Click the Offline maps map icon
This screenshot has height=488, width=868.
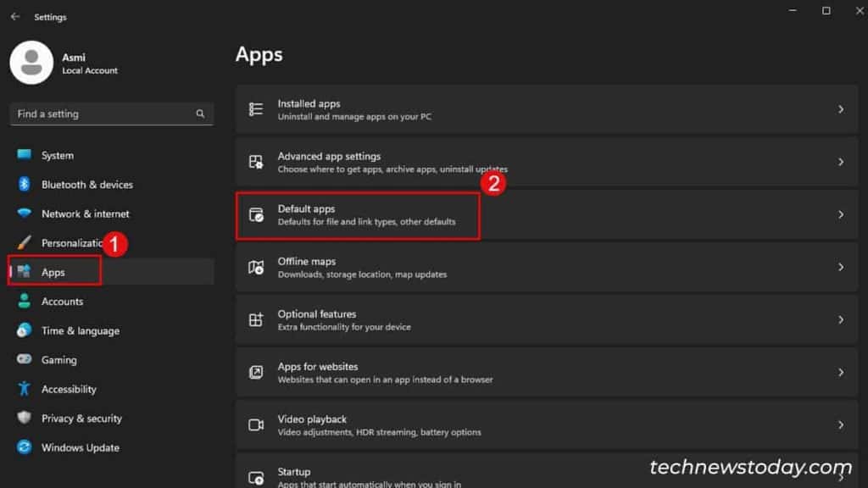255,267
